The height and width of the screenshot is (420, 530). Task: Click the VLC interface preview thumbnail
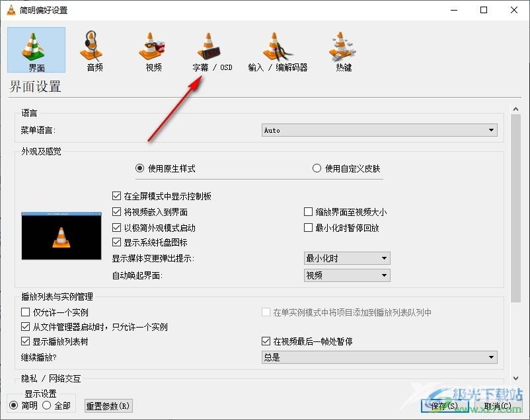[61, 236]
